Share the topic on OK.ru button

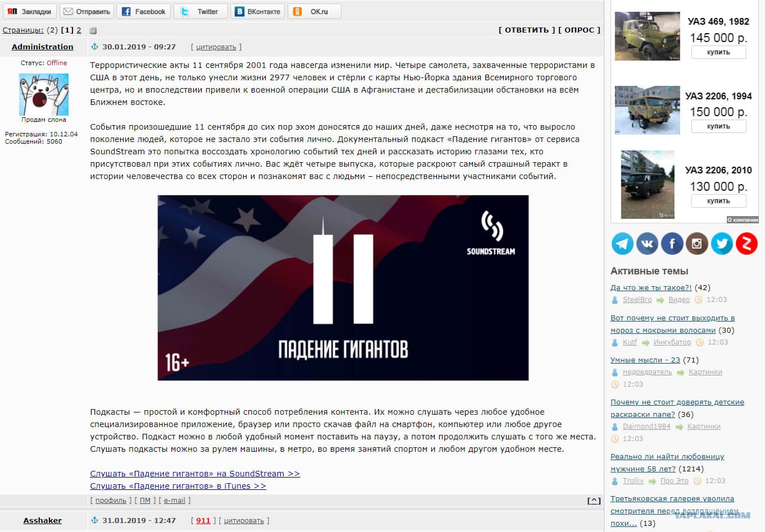point(314,11)
